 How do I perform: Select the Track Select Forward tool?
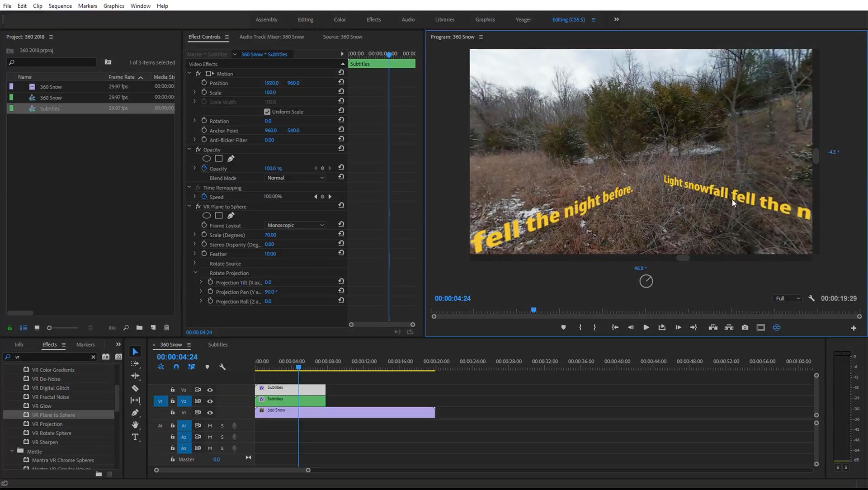pos(135,364)
